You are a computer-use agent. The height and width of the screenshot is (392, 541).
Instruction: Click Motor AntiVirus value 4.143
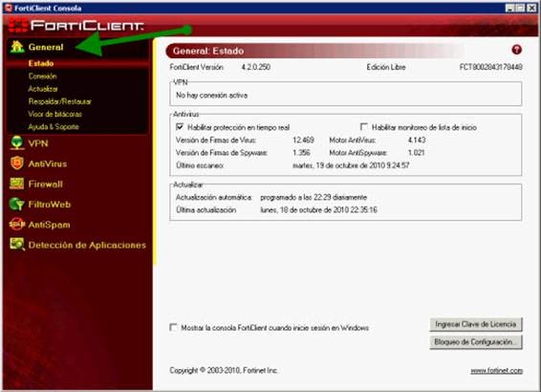pos(417,141)
